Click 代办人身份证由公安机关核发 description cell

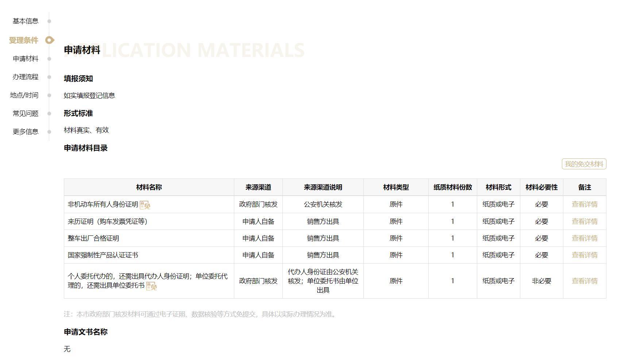(323, 281)
